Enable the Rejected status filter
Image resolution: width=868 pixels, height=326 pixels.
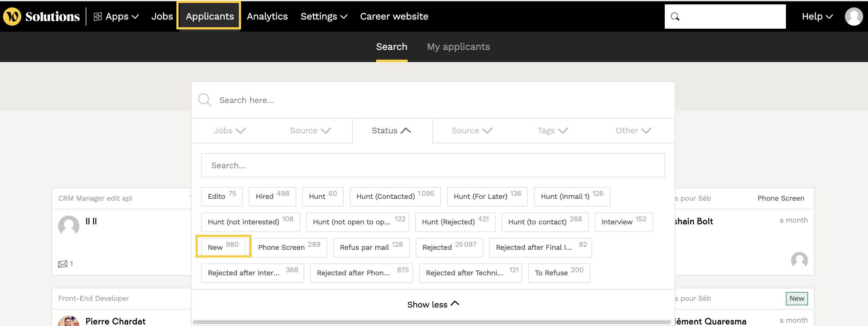449,247
